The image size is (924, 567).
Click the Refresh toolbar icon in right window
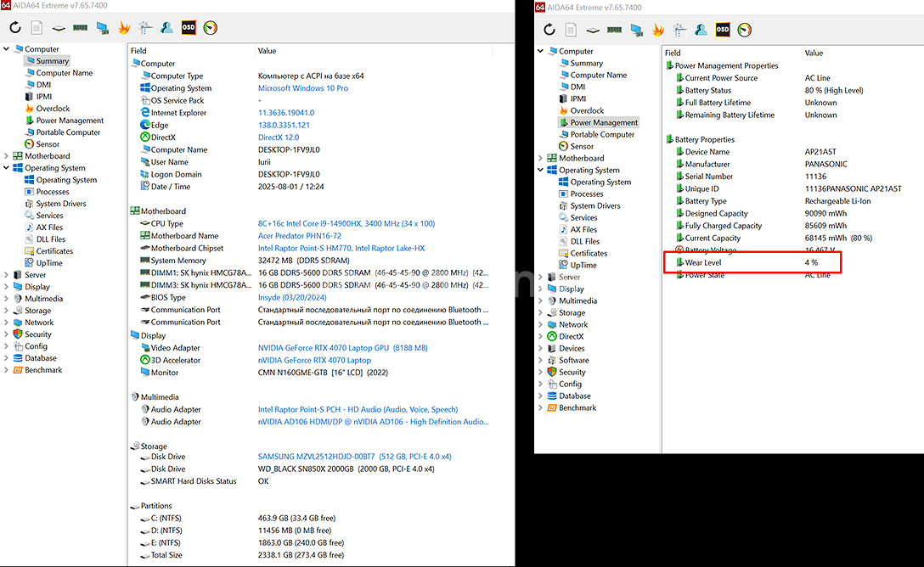[549, 30]
